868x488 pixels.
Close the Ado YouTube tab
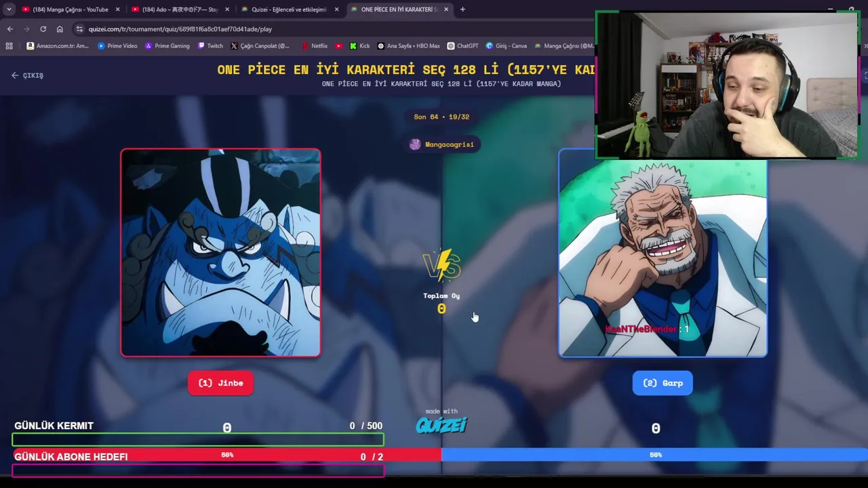(x=227, y=9)
